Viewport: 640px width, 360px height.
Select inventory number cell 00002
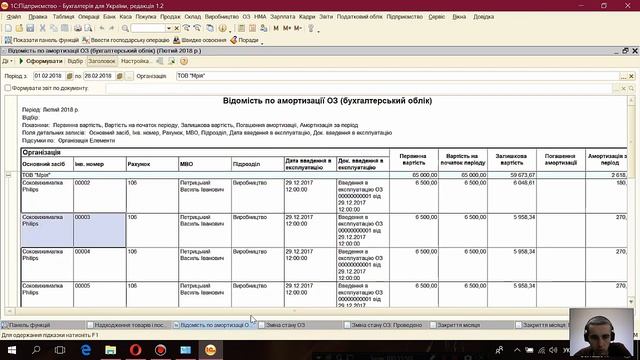100,195
